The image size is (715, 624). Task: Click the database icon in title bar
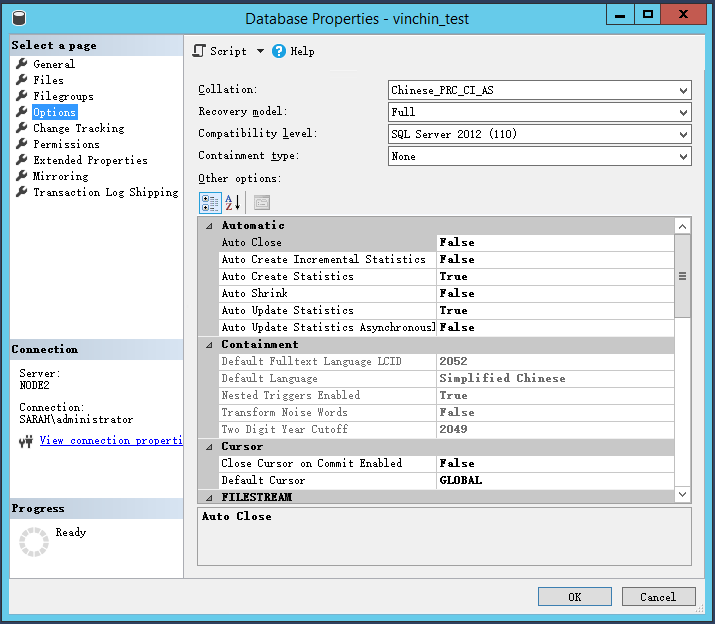click(x=19, y=19)
